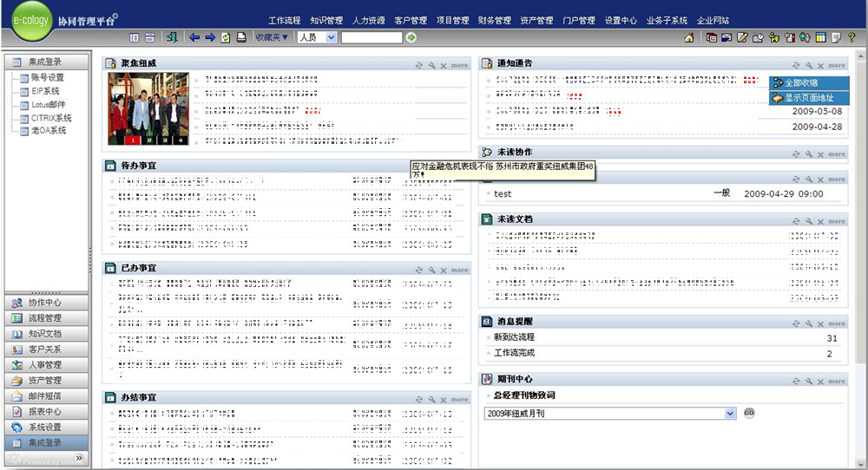This screenshot has height=470, width=868.
Task: Click the GO button next to journal dropdown
Action: pyautogui.click(x=749, y=413)
